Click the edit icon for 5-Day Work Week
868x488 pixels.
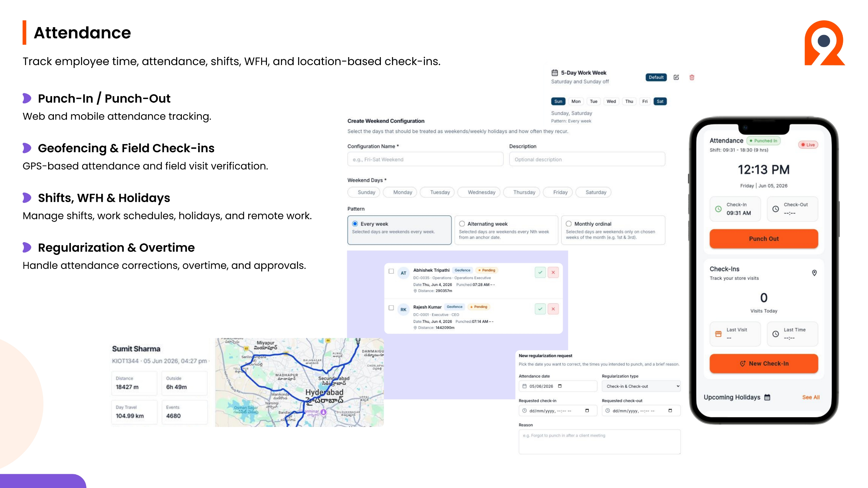pos(676,77)
